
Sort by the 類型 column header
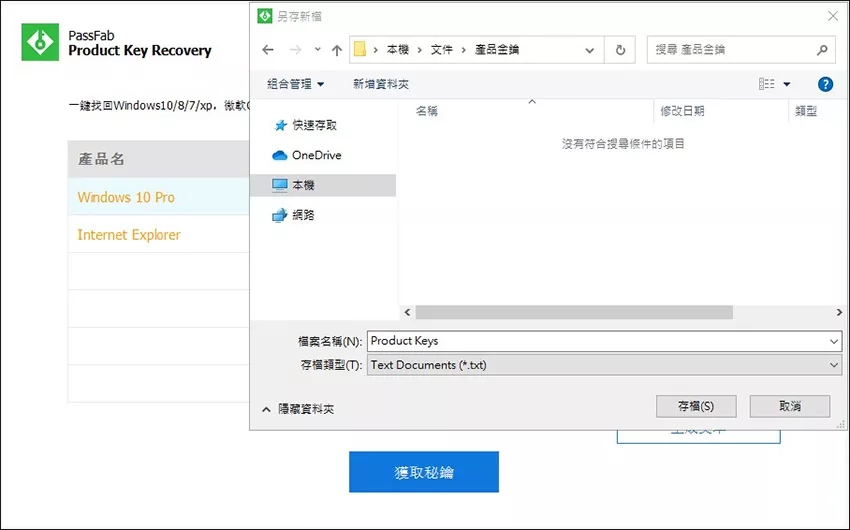[806, 111]
